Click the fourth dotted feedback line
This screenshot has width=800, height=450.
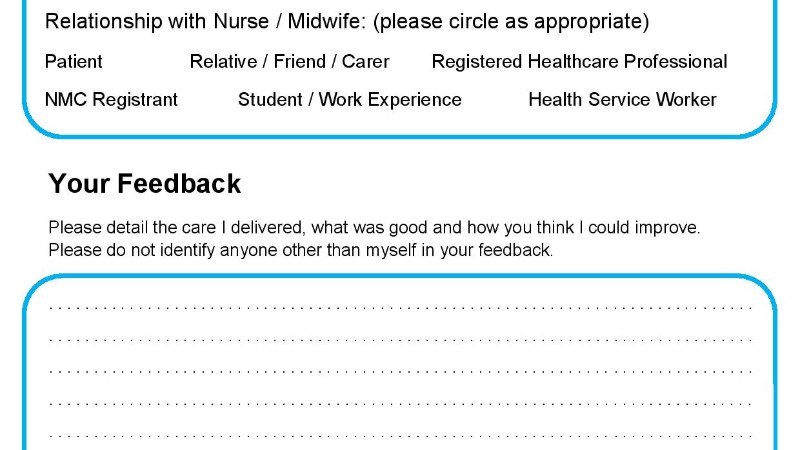point(401,404)
